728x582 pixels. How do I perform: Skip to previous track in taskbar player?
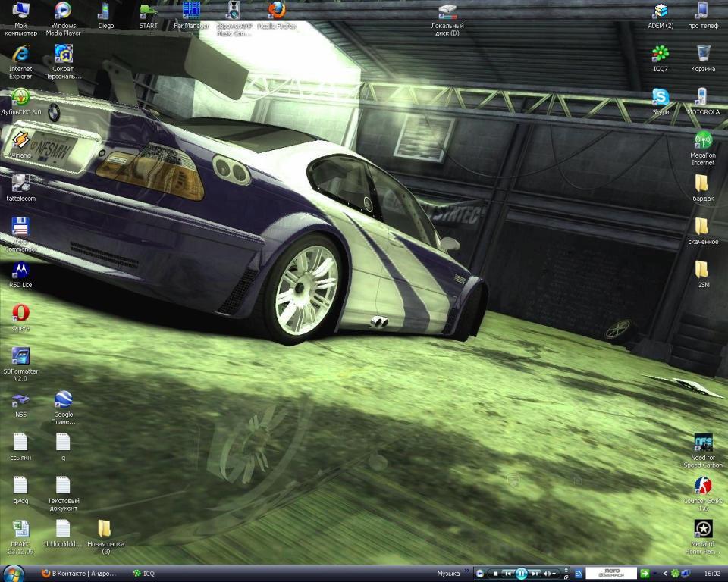(x=507, y=574)
